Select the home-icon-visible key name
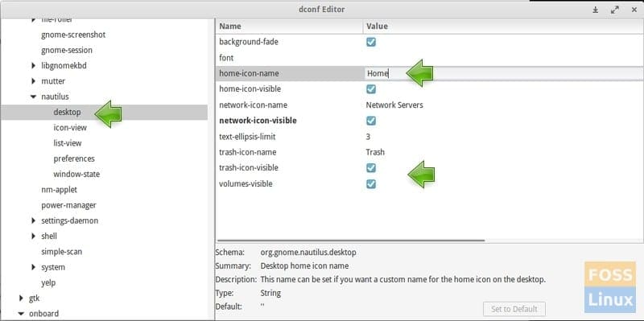This screenshot has height=321, width=644. 250,89
